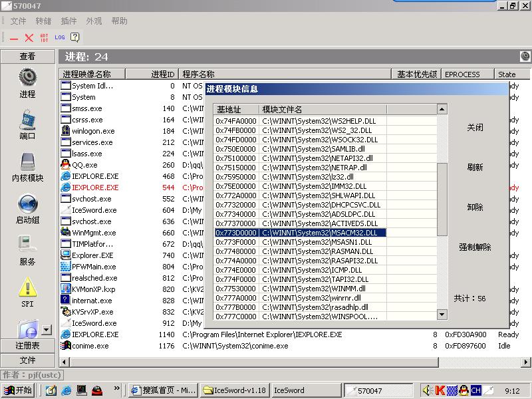Switch to 搜狐首页 taskbar window

click(164, 390)
